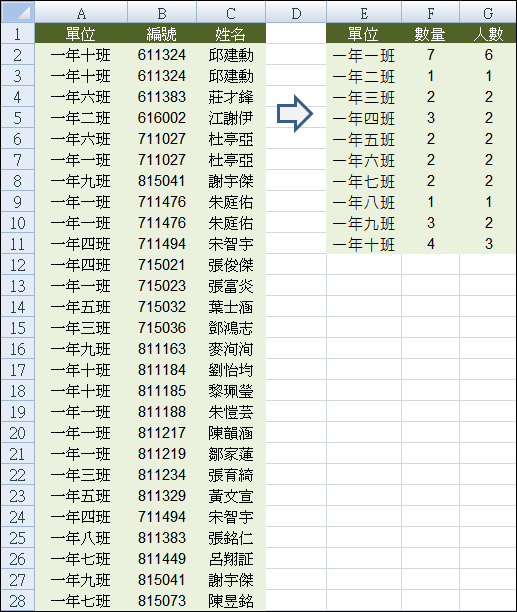517x612 pixels.
Task: Select quantity 7 for 一年一班
Action: [x=430, y=55]
